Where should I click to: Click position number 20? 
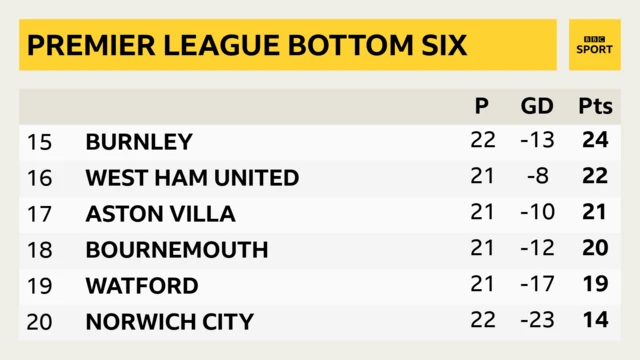point(40,322)
